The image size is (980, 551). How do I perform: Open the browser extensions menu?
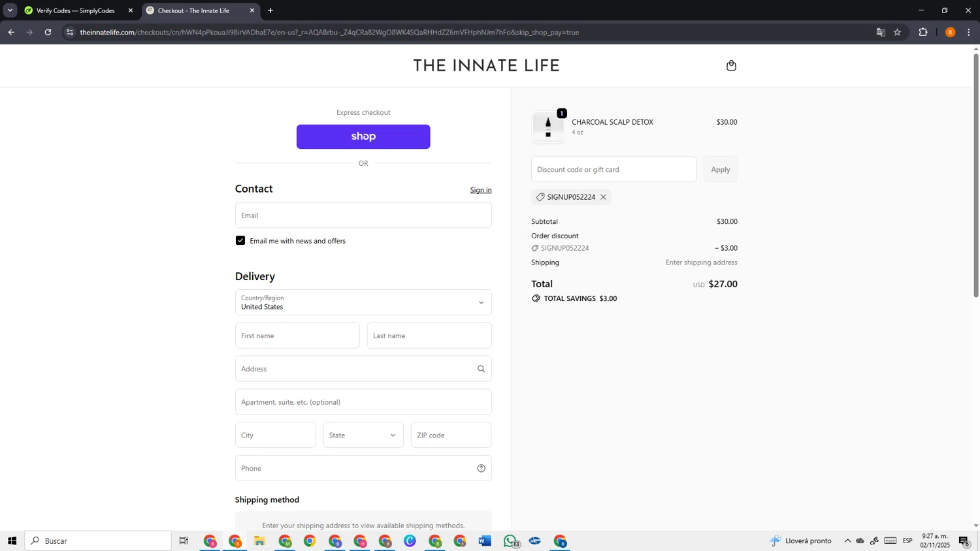click(x=923, y=32)
